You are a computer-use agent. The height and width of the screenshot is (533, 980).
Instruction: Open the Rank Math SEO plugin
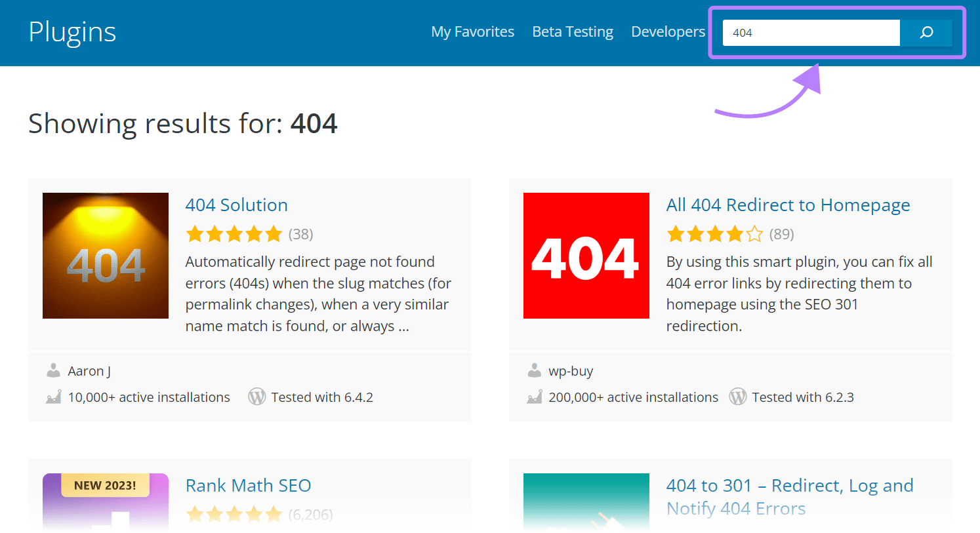click(x=248, y=485)
